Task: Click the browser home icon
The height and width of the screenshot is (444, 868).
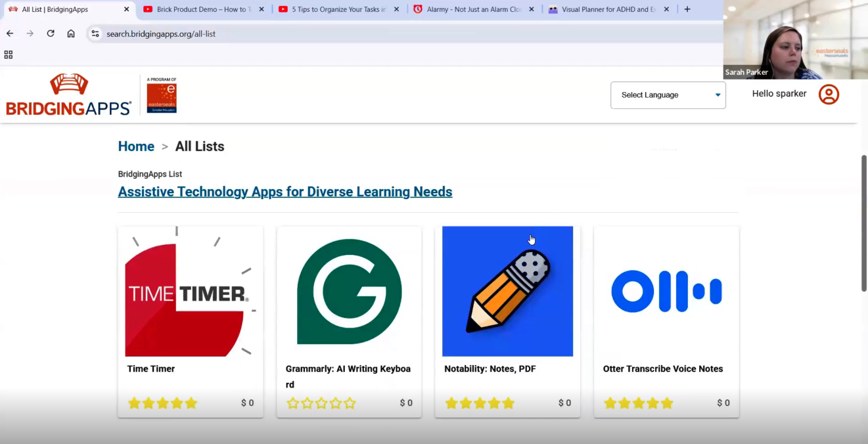Action: click(71, 33)
